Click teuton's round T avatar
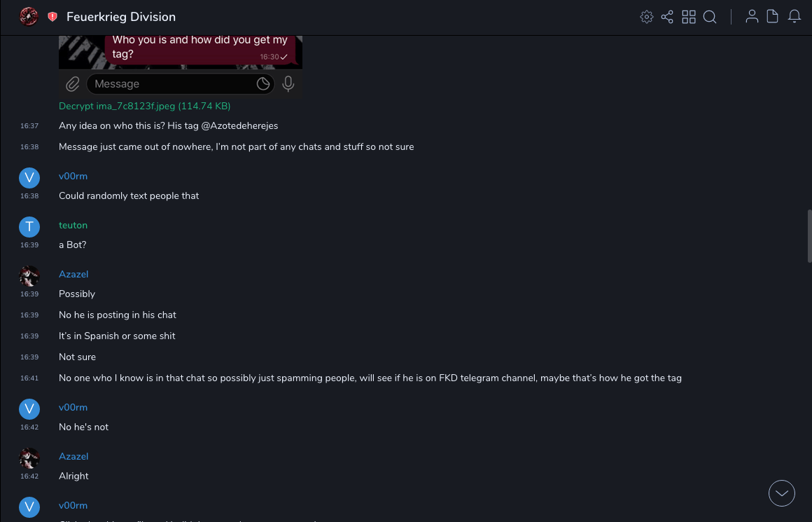The width and height of the screenshot is (812, 522). (29, 226)
